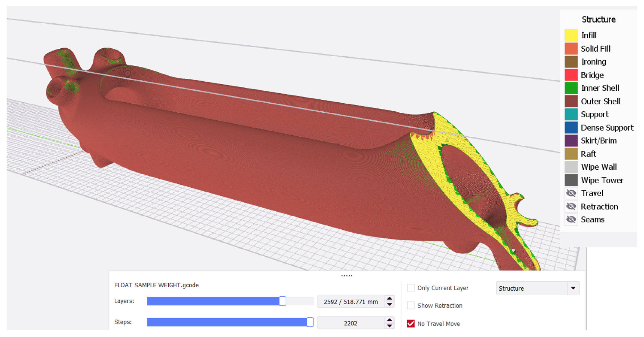The width and height of the screenshot is (644, 337).
Task: Click the Steps value field 2202
Action: tap(351, 323)
